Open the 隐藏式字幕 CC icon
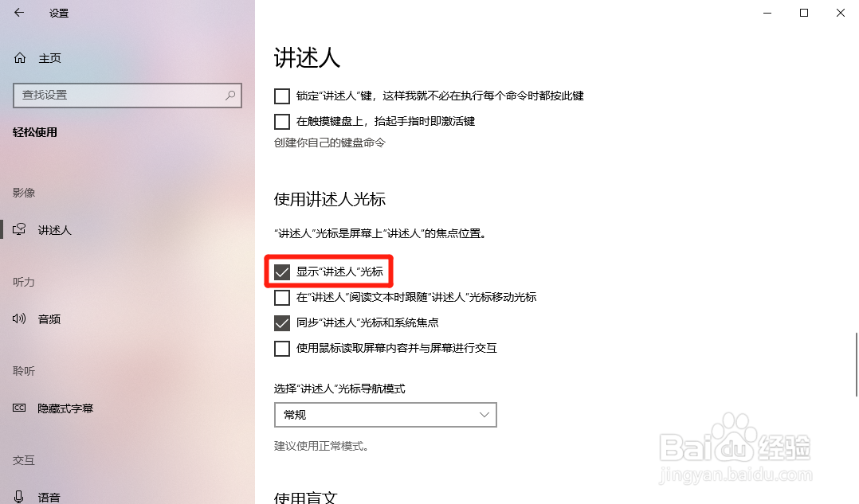The height and width of the screenshot is (504, 859). click(x=19, y=408)
